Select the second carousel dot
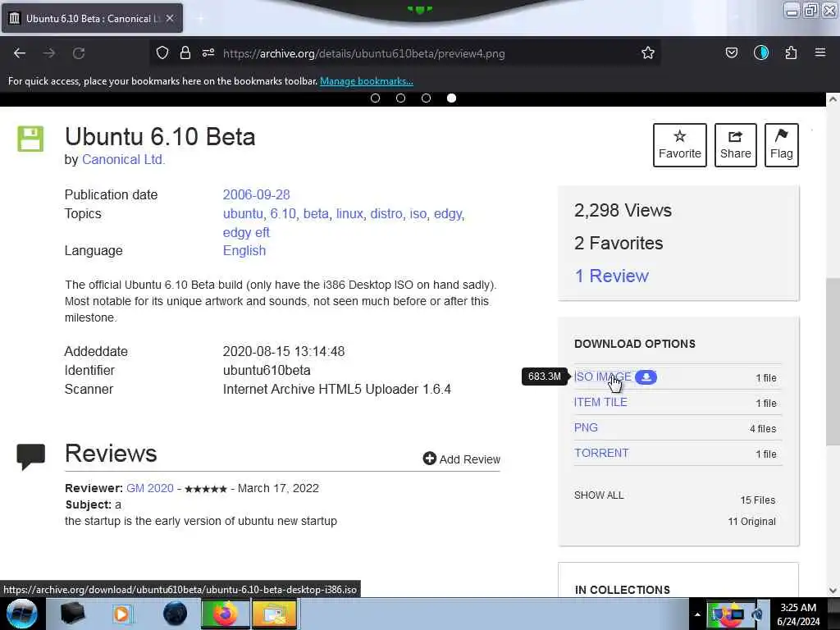This screenshot has height=630, width=840. 400,98
